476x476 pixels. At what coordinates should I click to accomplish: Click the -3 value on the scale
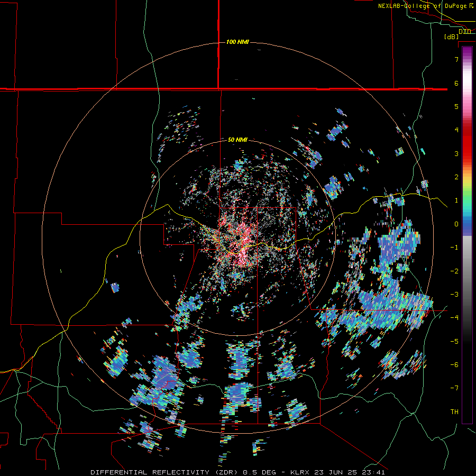(454, 295)
